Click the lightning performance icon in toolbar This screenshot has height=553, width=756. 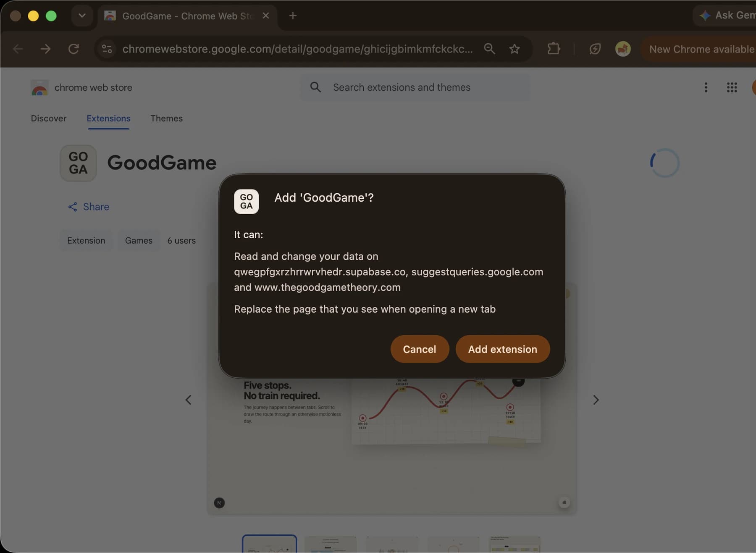pyautogui.click(x=595, y=49)
